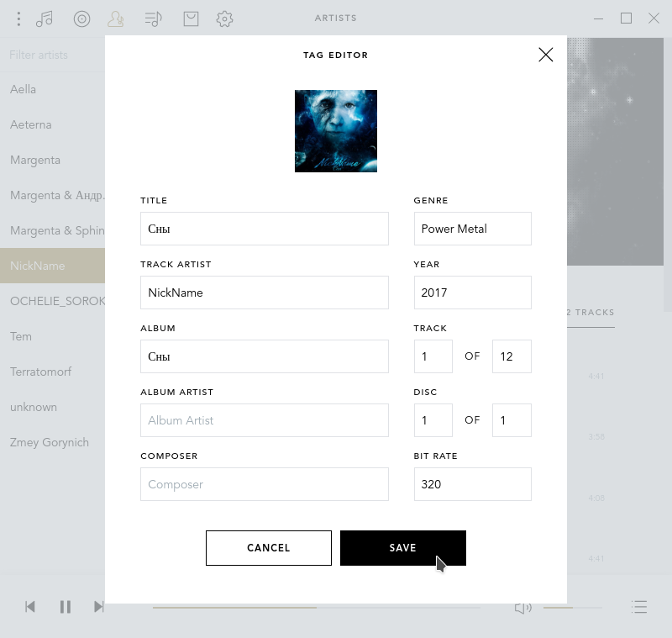Image resolution: width=672 pixels, height=638 pixels.
Task: Edit the Genre field
Action: (x=473, y=229)
